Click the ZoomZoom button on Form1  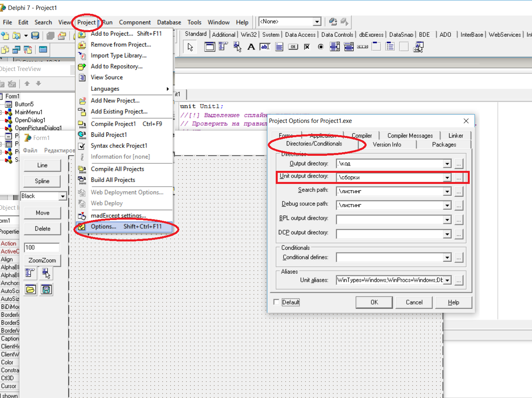[42, 260]
